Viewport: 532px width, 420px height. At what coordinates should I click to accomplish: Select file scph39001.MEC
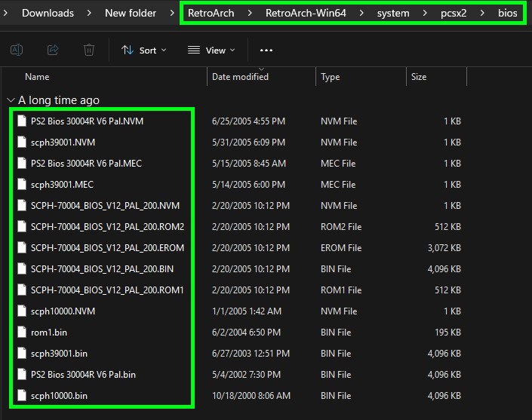pyautogui.click(x=62, y=185)
